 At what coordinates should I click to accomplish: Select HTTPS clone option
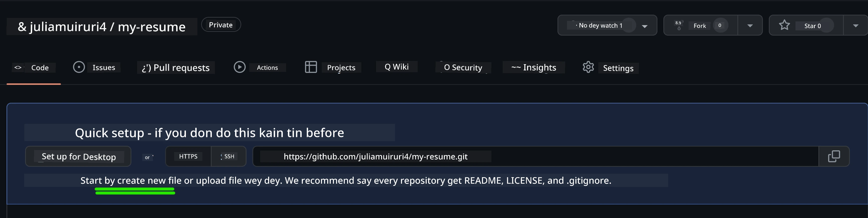(x=188, y=157)
